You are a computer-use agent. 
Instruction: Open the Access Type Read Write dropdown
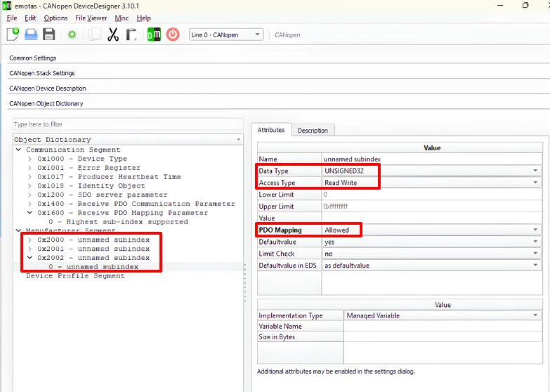pos(432,183)
